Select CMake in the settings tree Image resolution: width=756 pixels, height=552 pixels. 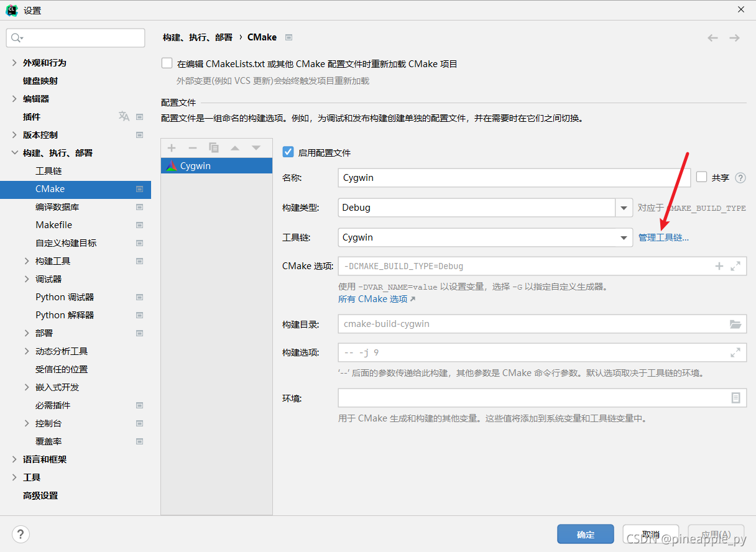point(75,189)
